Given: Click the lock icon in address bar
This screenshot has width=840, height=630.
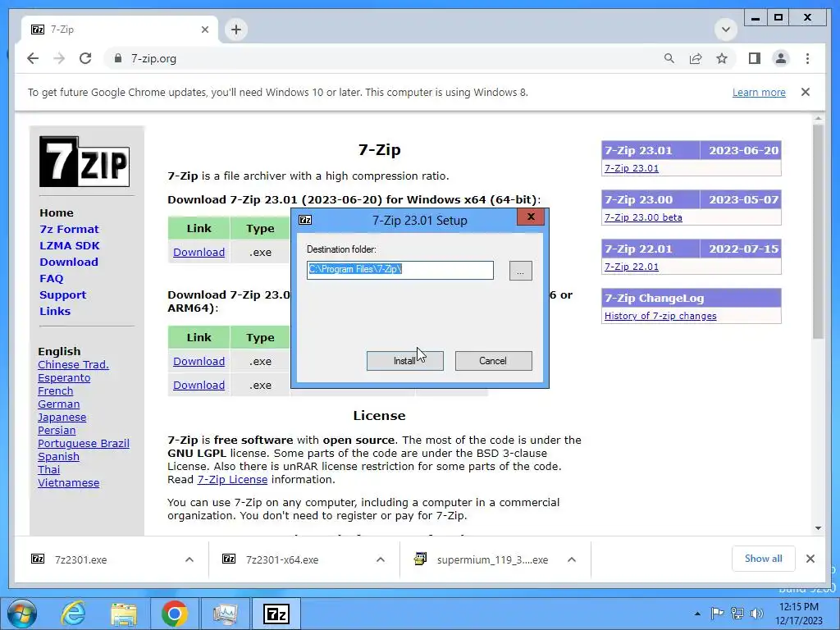Looking at the screenshot, I should pos(118,58).
